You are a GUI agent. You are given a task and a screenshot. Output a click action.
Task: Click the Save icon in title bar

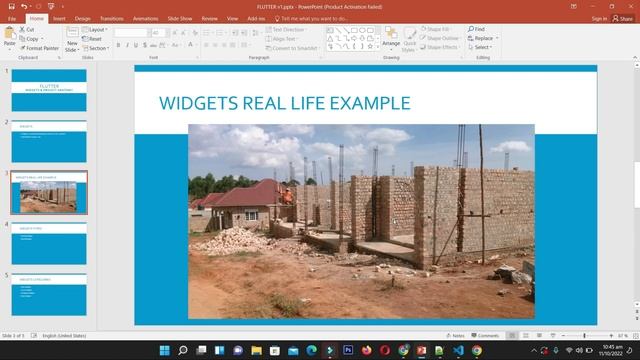11,7
